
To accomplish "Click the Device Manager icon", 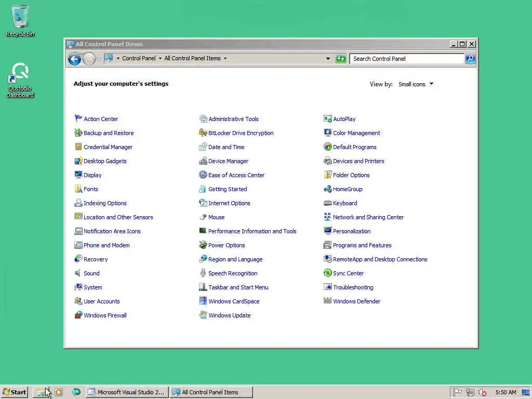I will [203, 161].
